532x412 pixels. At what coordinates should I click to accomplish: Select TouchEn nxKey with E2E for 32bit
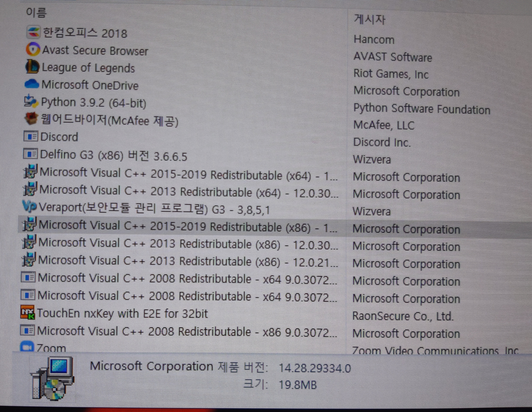point(122,314)
